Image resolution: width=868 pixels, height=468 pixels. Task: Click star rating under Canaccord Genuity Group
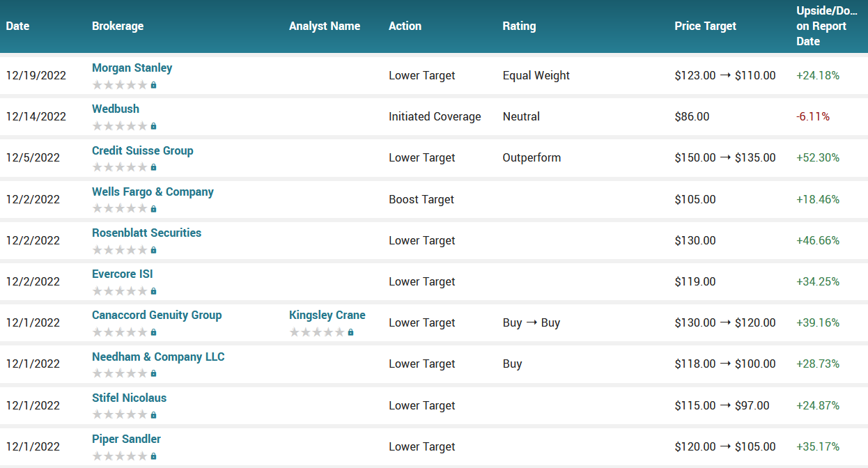[120, 332]
